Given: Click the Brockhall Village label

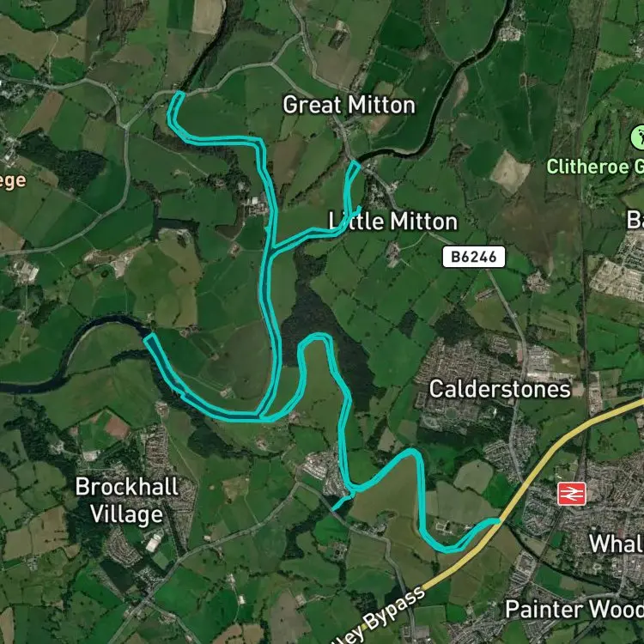Looking at the screenshot, I should point(126,501).
